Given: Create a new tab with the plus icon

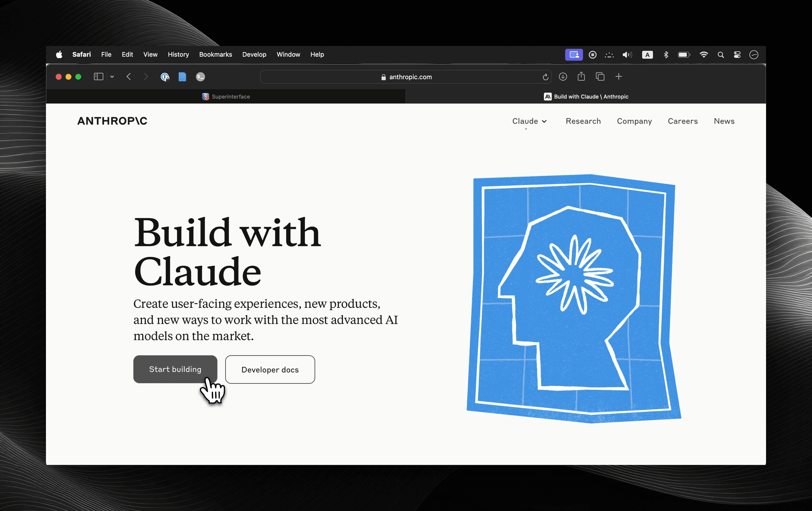Looking at the screenshot, I should [619, 76].
